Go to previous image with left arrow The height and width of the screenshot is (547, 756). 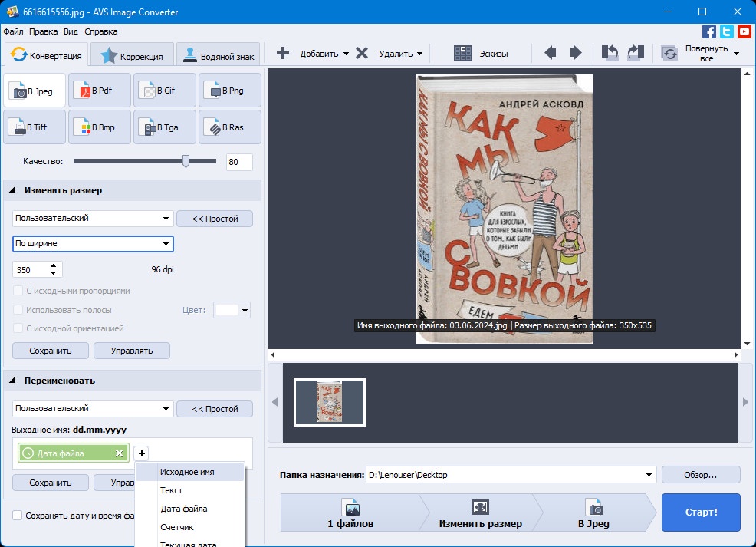pos(550,53)
